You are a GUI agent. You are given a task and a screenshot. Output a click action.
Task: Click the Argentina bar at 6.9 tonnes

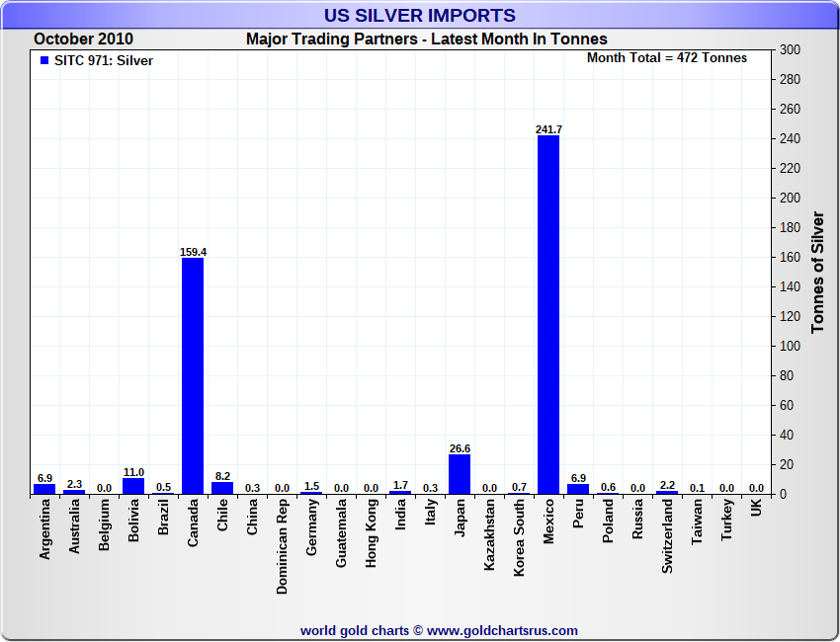[x=44, y=489]
